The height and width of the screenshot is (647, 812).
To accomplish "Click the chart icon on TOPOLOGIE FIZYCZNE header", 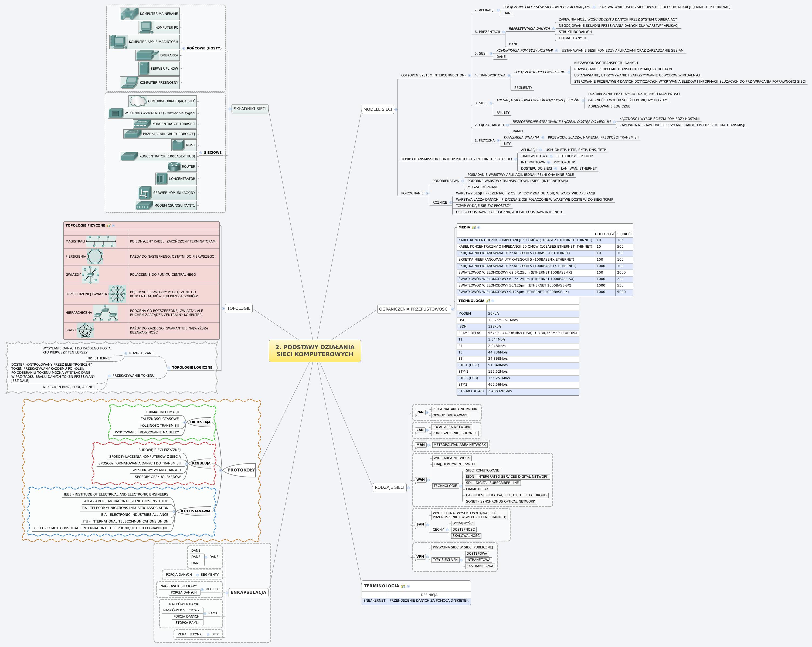I will click(108, 225).
